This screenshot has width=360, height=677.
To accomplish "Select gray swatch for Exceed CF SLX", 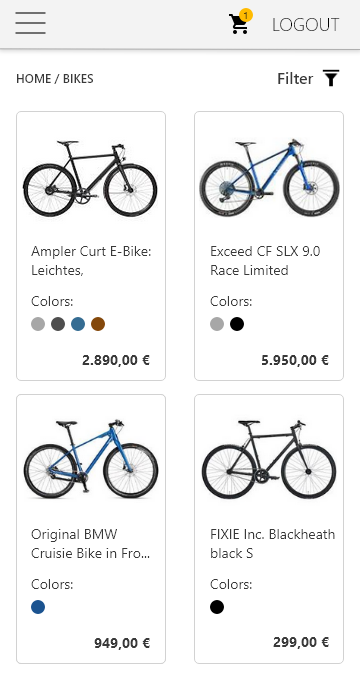I will click(217, 324).
